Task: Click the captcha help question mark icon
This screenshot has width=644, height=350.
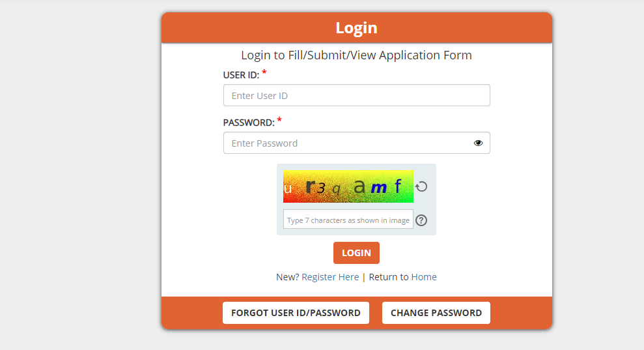Action: tap(421, 220)
